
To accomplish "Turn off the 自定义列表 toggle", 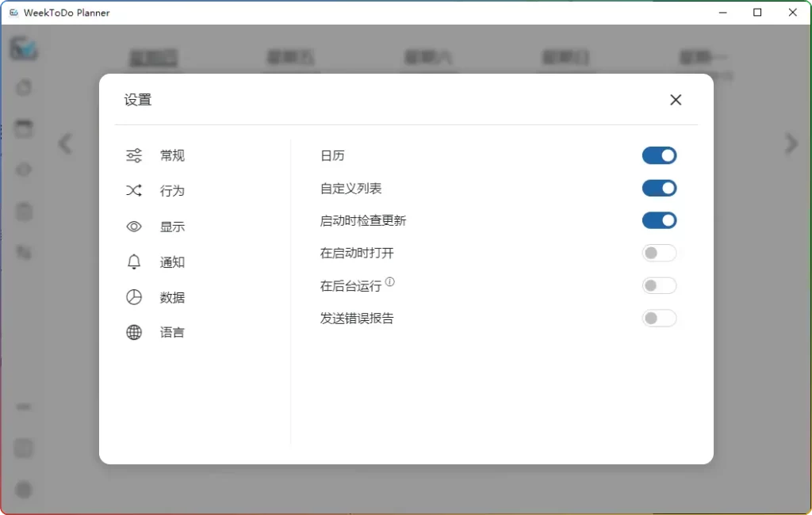I will [659, 188].
